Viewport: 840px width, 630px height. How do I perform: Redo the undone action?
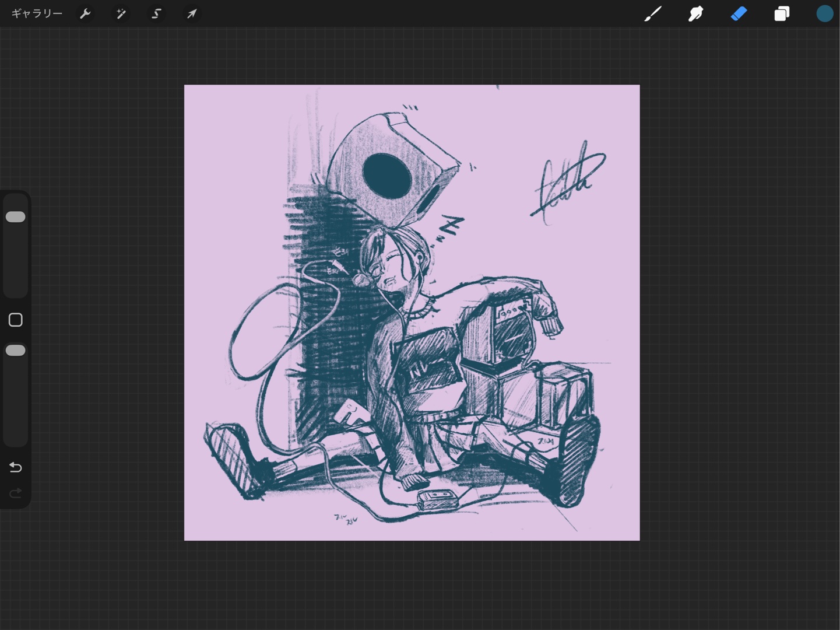tap(16, 494)
